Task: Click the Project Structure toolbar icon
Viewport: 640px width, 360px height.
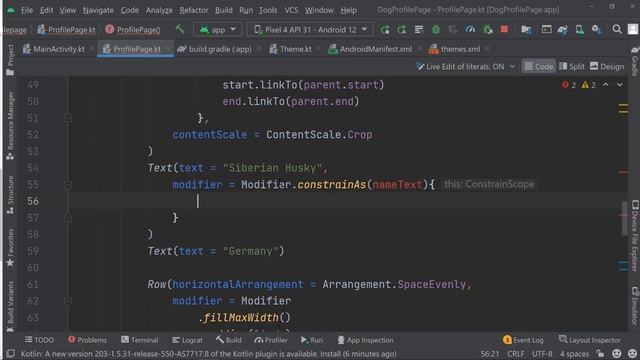Action: coord(526,29)
